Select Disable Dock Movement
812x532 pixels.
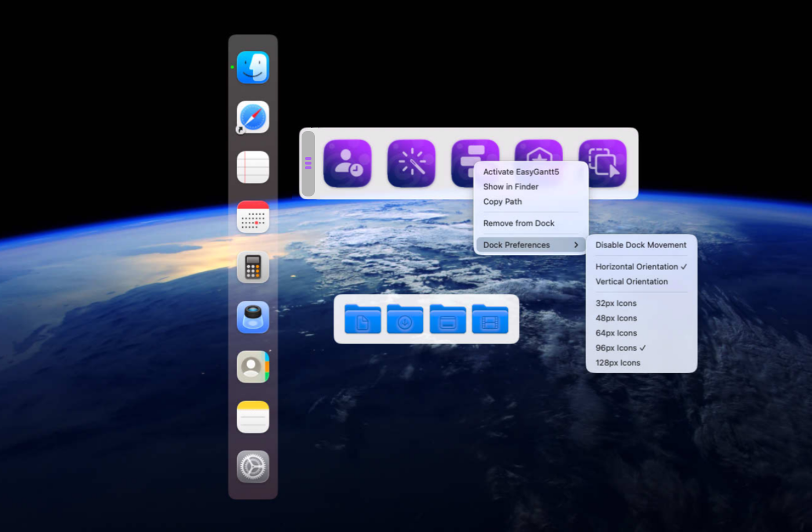[x=641, y=245]
